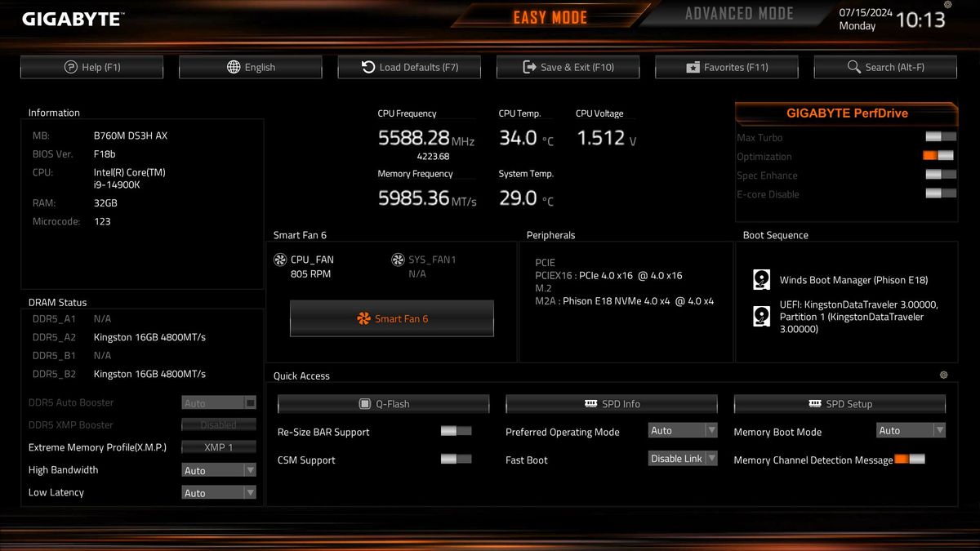Screen dimensions: 980x551
Task: Click the M2A Phison E18 NVMe entry
Action: click(x=625, y=301)
